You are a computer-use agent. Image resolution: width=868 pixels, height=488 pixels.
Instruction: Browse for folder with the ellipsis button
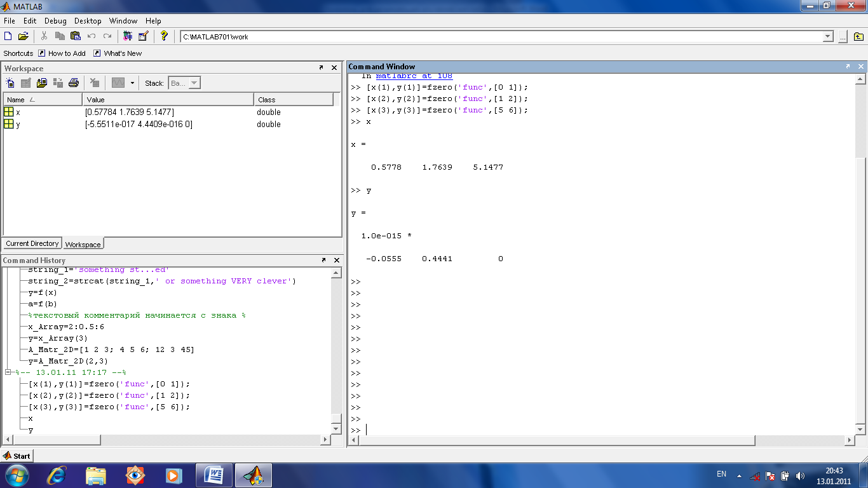tap(843, 37)
